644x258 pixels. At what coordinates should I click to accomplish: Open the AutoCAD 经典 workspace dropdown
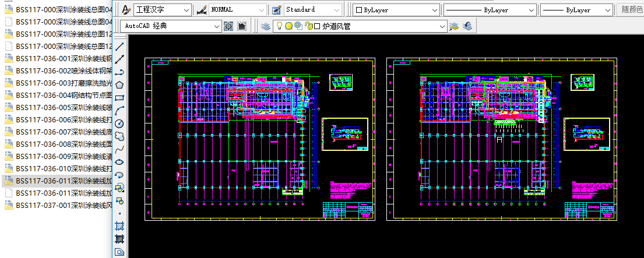[x=171, y=26]
